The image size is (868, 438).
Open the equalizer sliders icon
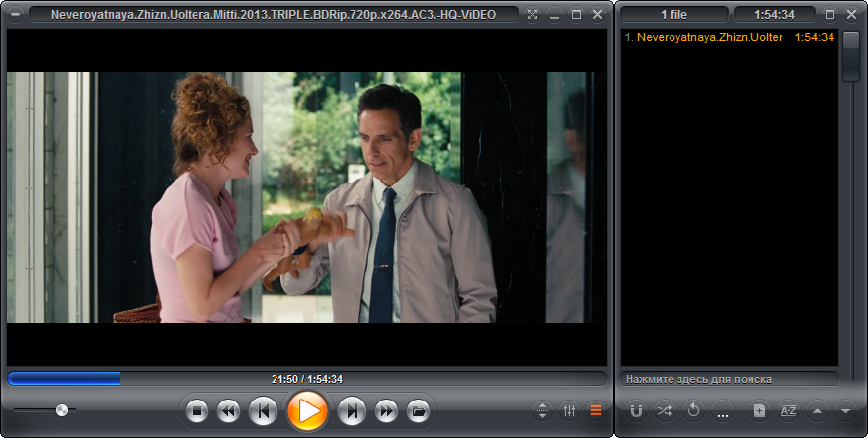click(x=569, y=411)
